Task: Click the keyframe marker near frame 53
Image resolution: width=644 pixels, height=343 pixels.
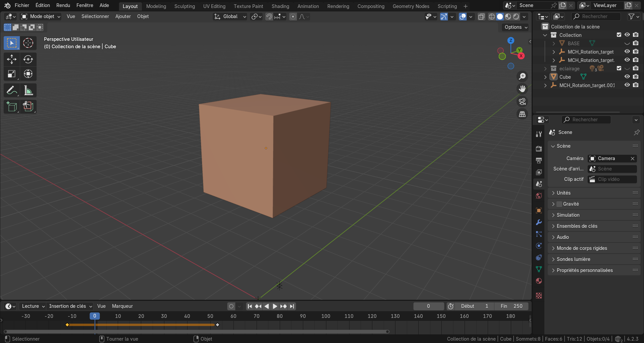Action: [217, 325]
